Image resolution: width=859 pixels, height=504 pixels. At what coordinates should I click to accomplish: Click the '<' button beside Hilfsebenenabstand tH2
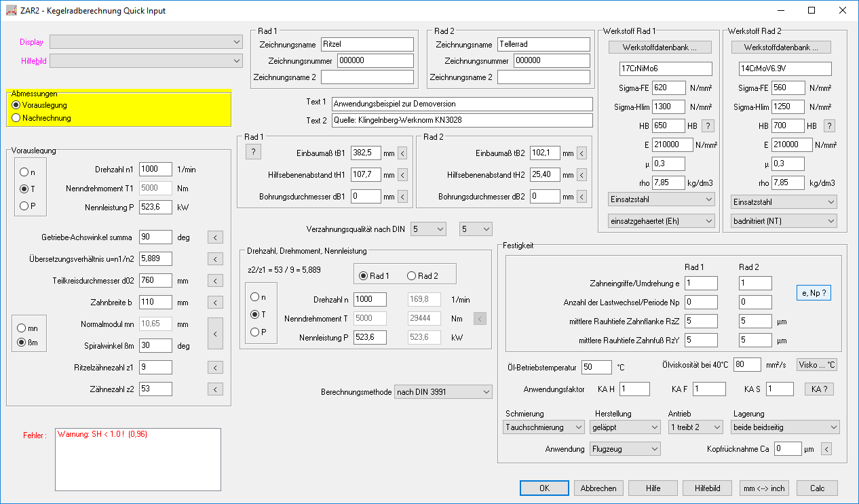click(x=581, y=174)
